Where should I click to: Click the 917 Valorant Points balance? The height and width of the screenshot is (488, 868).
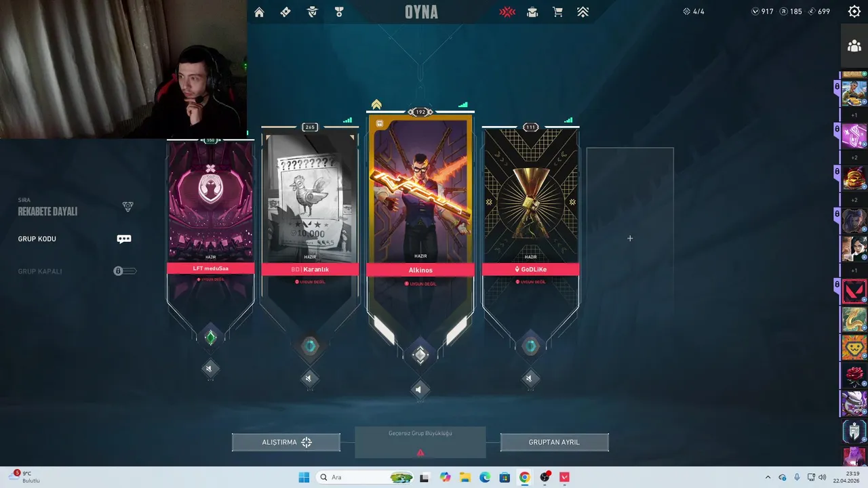click(x=763, y=12)
